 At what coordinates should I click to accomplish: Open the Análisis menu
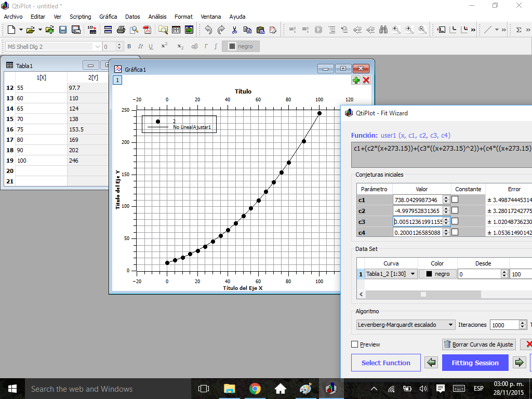click(x=157, y=17)
